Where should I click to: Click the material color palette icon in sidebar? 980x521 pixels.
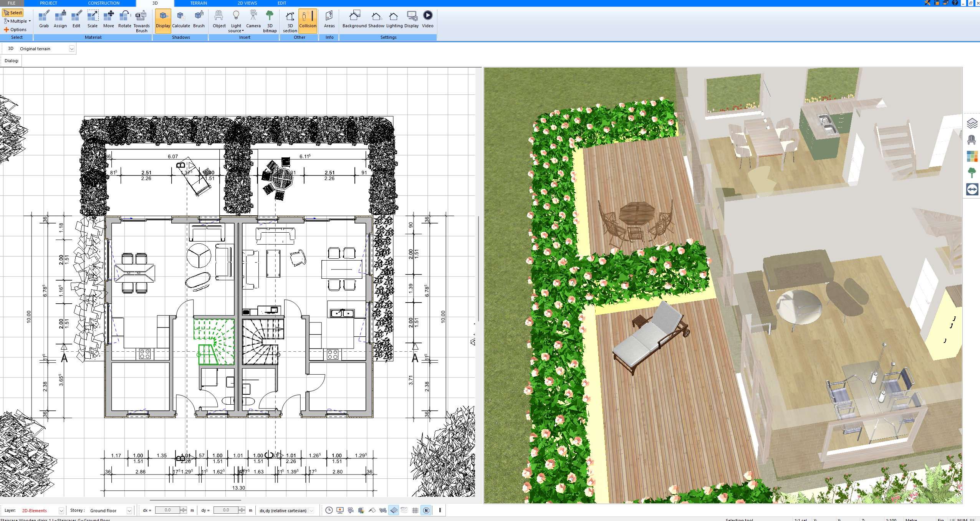(972, 156)
